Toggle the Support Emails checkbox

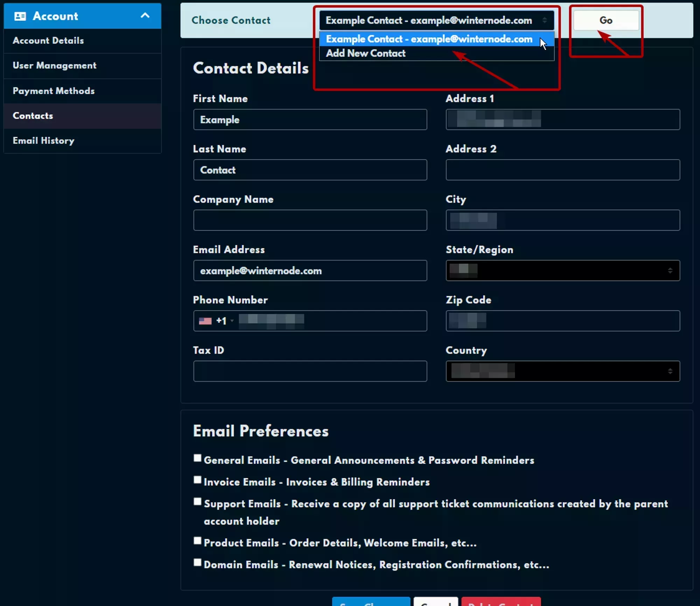pyautogui.click(x=197, y=502)
